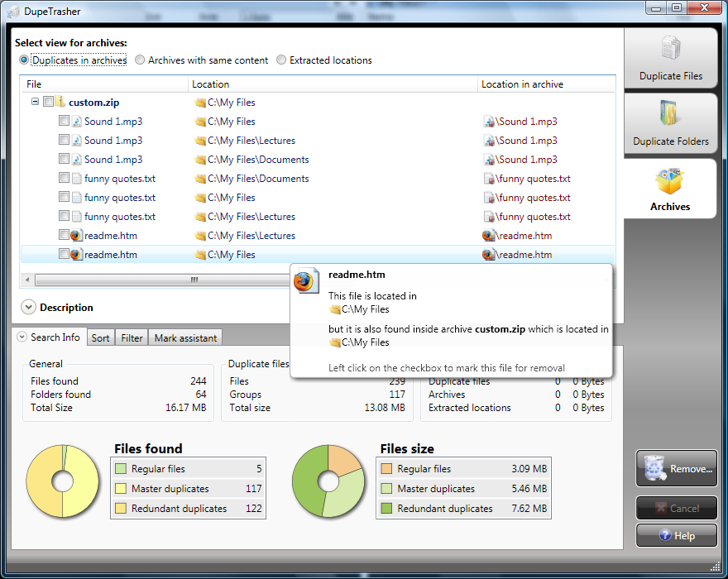Click archive icon of \readme.htm for Lectures row
This screenshot has height=579, width=728.
pyautogui.click(x=488, y=236)
